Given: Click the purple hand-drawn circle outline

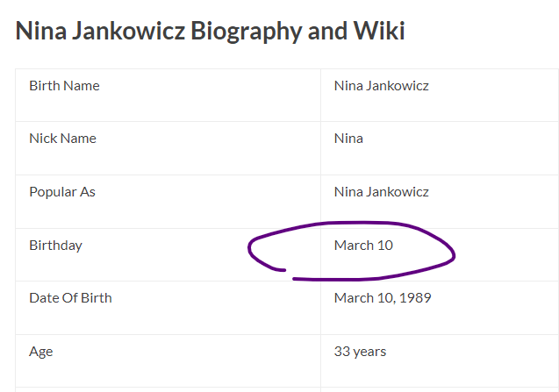Looking at the screenshot, I should (453, 255).
